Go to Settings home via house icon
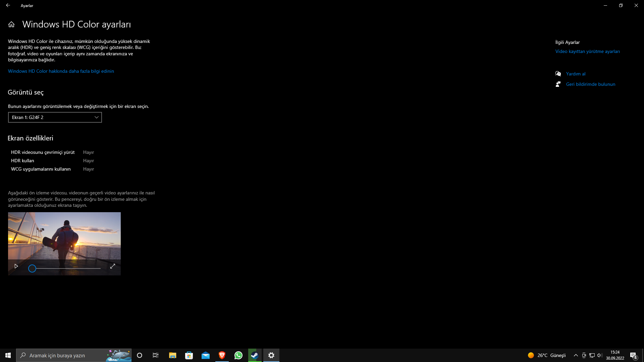 point(11,24)
